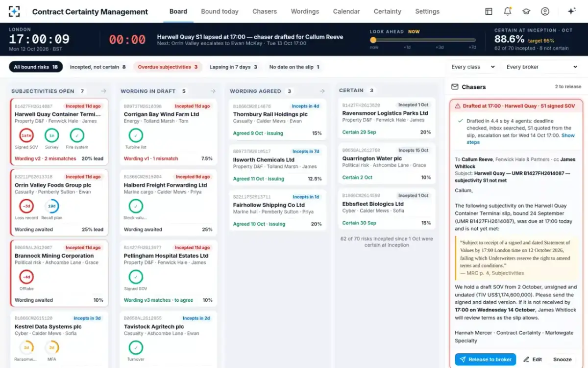Toggle the All bound risks filter chip

click(x=36, y=67)
